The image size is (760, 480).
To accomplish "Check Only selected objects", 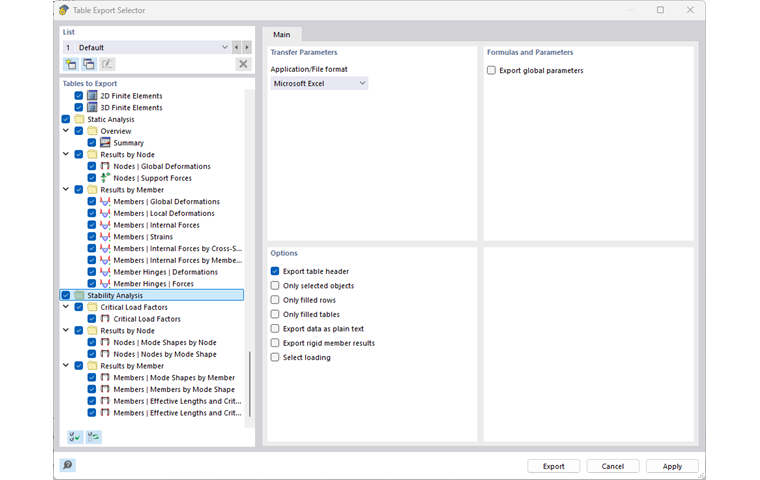I will (x=275, y=286).
